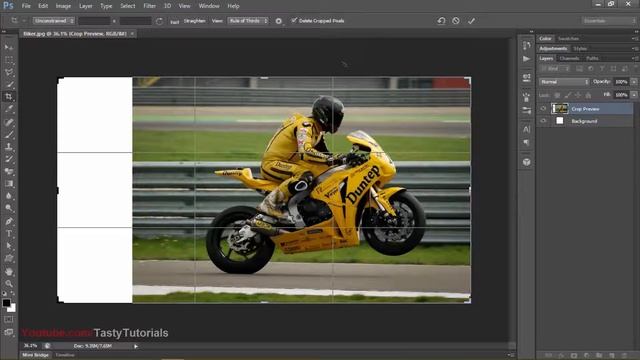Viewport: 640px width, 360px height.
Task: Open the Rule of Thirds overlay dropdown
Action: coord(247,20)
